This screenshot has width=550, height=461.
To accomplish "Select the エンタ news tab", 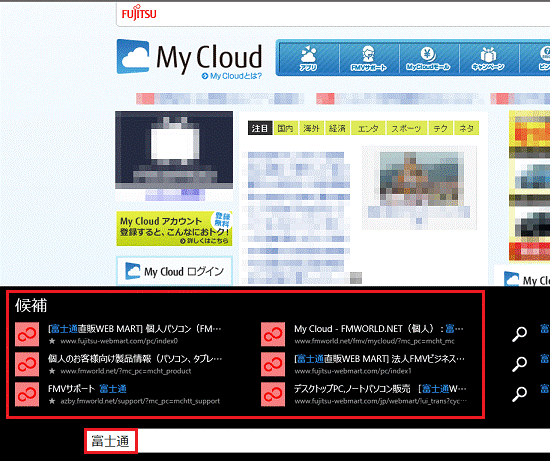I will [368, 128].
